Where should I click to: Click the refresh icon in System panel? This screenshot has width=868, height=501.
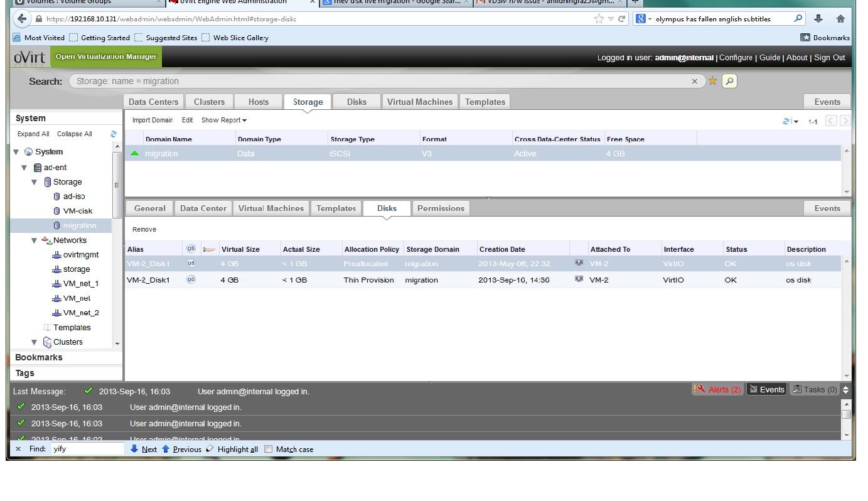click(114, 134)
